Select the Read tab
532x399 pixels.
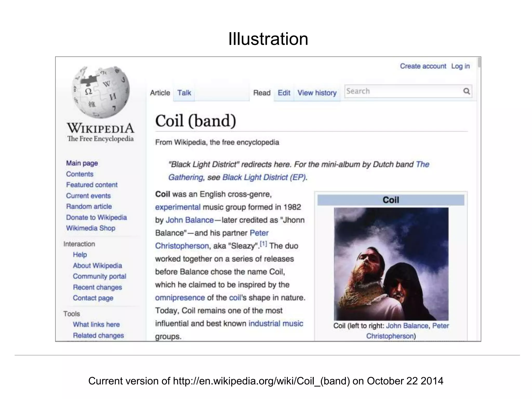[x=262, y=93]
